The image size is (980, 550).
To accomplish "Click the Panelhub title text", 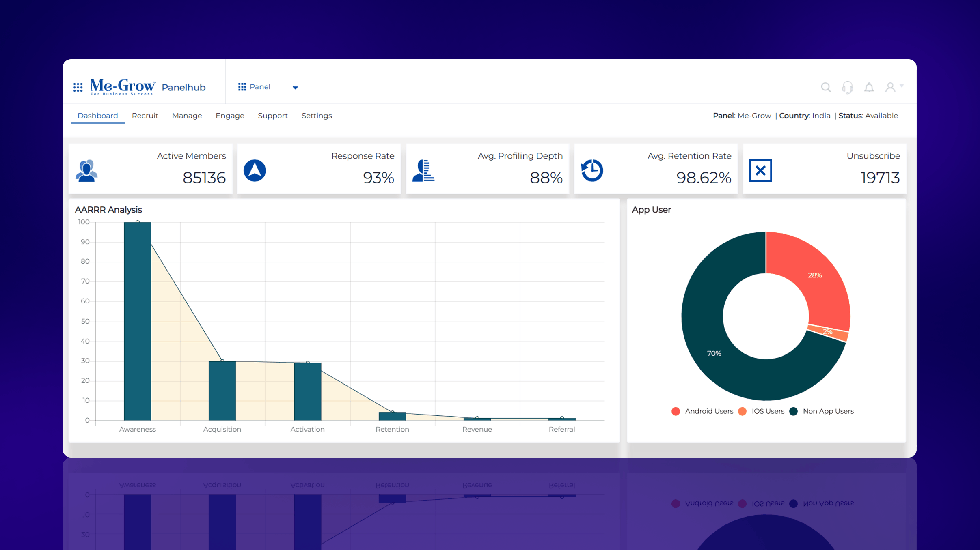I will click(183, 87).
